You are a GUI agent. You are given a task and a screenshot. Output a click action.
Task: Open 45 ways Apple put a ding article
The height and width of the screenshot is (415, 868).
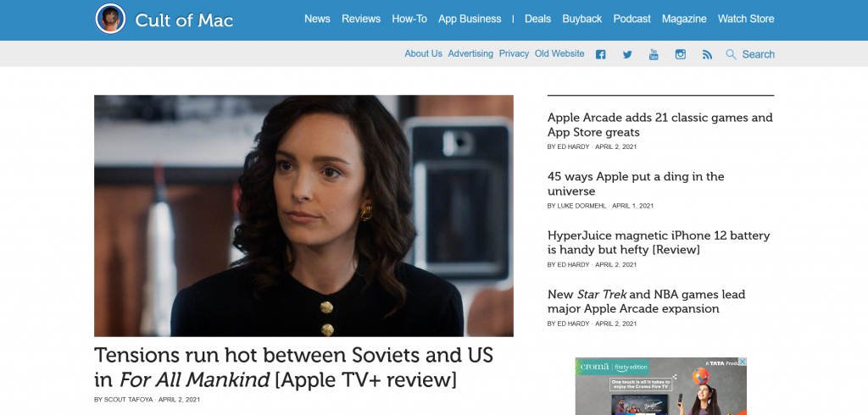[x=636, y=184]
